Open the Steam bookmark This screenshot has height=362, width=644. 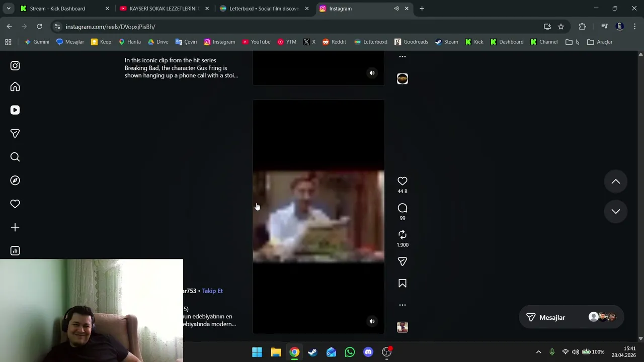click(x=446, y=42)
